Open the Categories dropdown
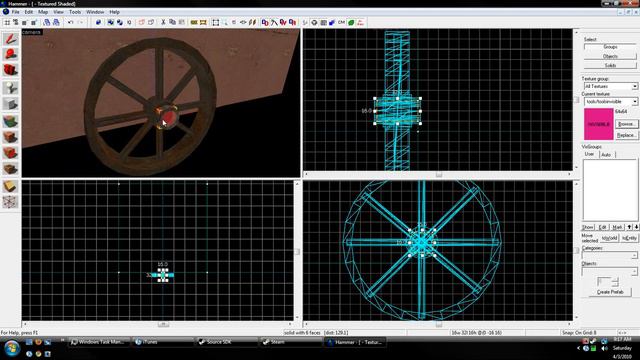This screenshot has width=640, height=360. click(634, 256)
